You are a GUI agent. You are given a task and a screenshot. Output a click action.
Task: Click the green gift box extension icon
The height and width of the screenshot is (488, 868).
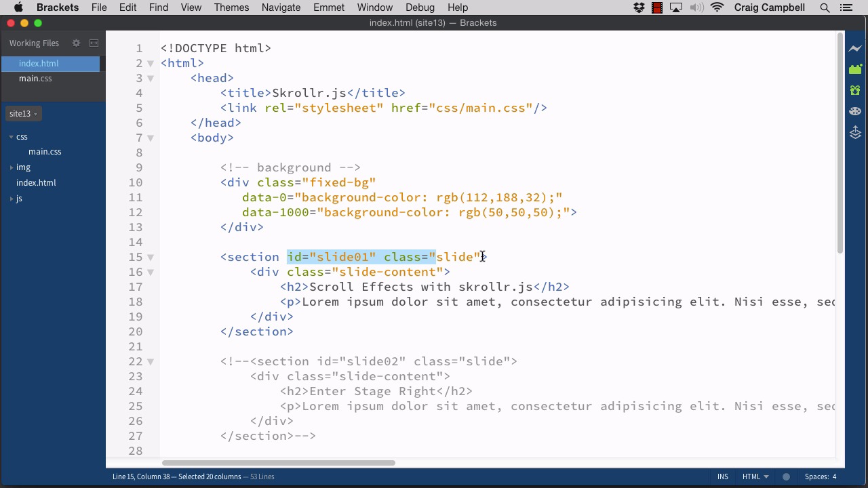pyautogui.click(x=855, y=90)
